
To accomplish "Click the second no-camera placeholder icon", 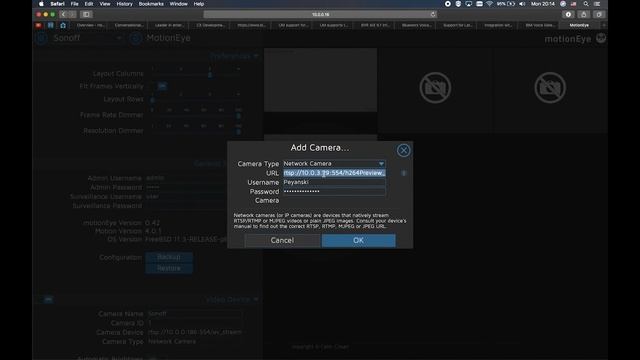I will coord(435,88).
